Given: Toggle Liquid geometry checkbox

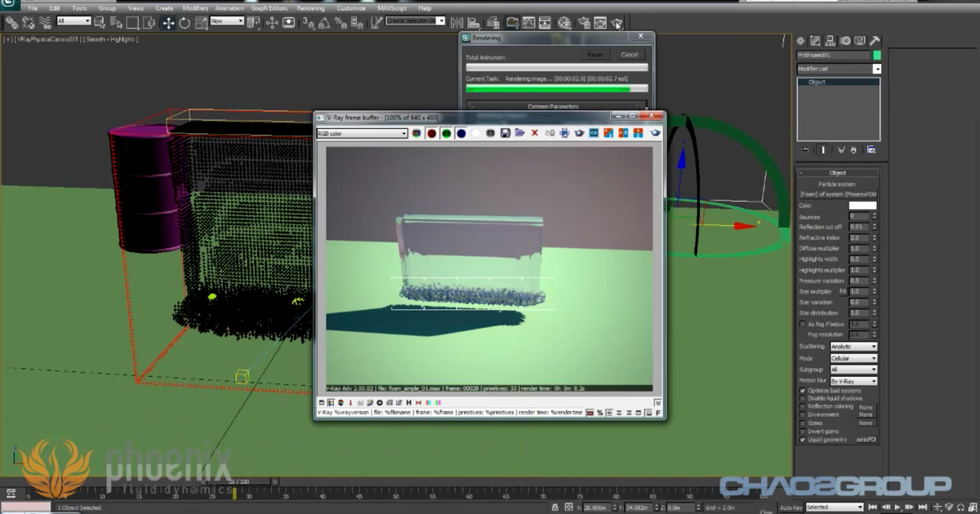Looking at the screenshot, I should 802,440.
